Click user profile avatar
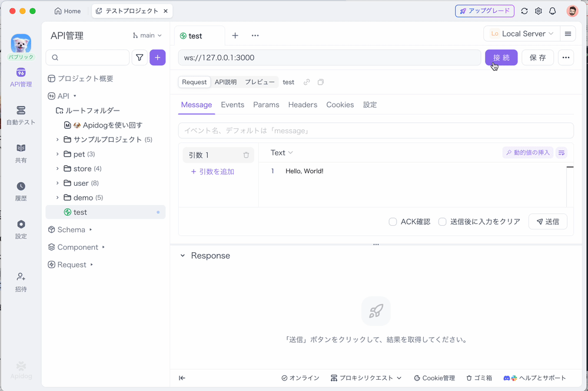Viewport: 588px width, 391px height. click(x=572, y=11)
